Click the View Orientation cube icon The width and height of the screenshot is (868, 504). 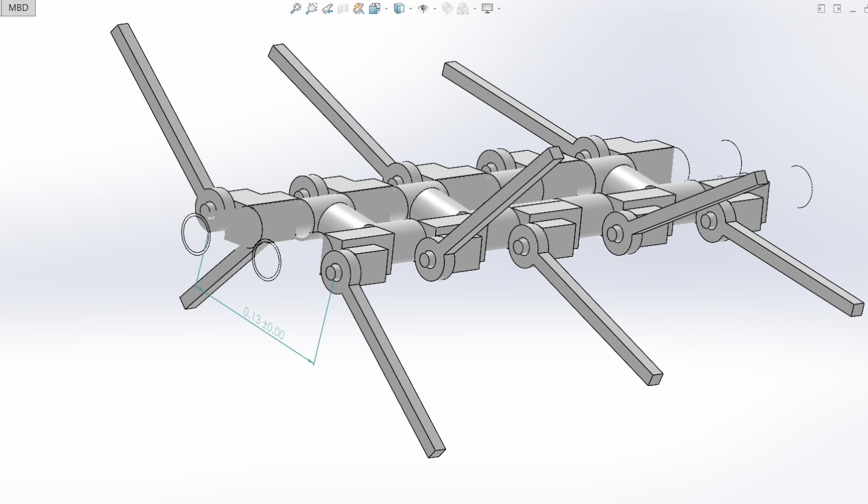click(374, 9)
